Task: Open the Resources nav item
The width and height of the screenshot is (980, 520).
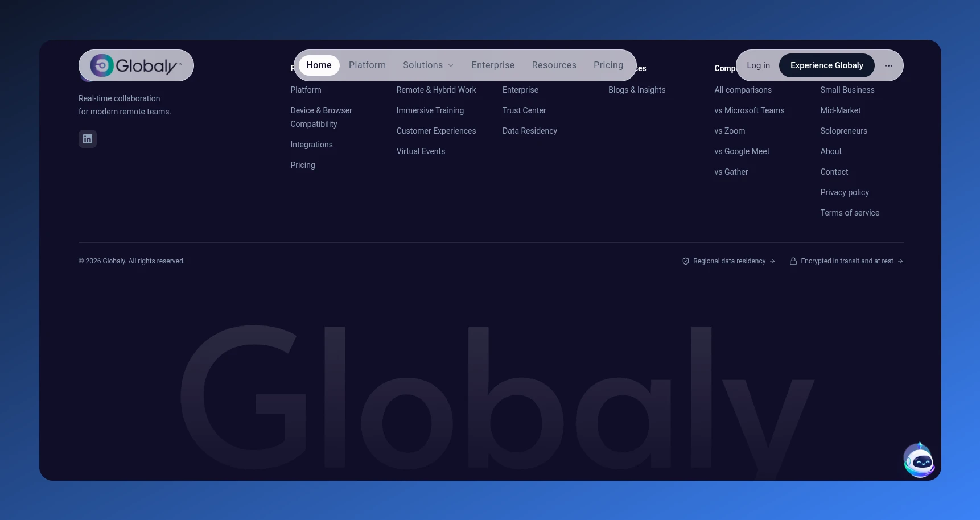Action: [554, 65]
